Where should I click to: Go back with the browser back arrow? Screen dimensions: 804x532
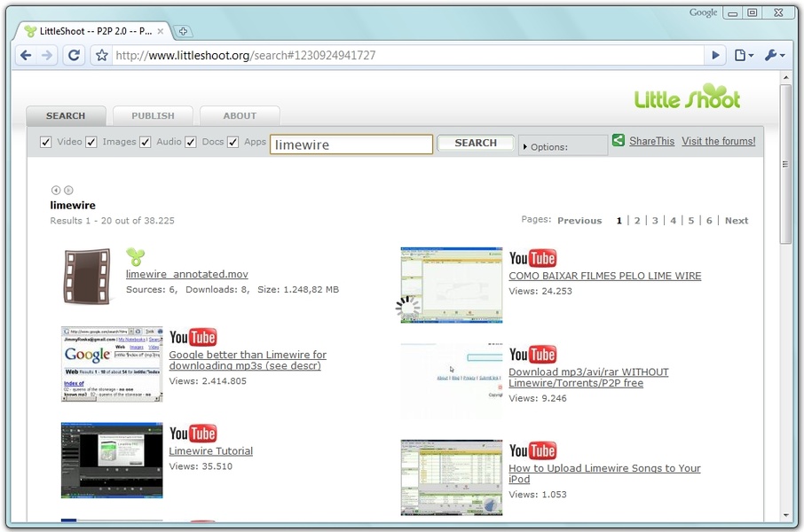(x=25, y=55)
